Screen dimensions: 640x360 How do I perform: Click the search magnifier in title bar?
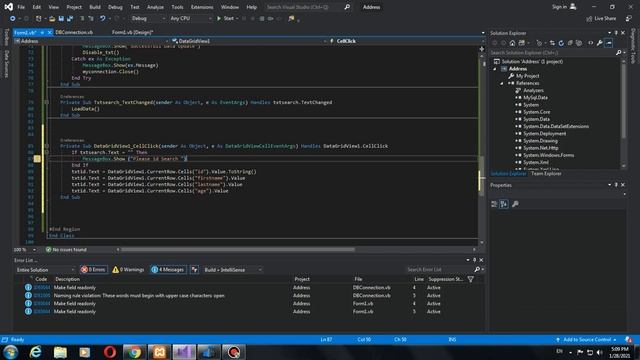347,7
